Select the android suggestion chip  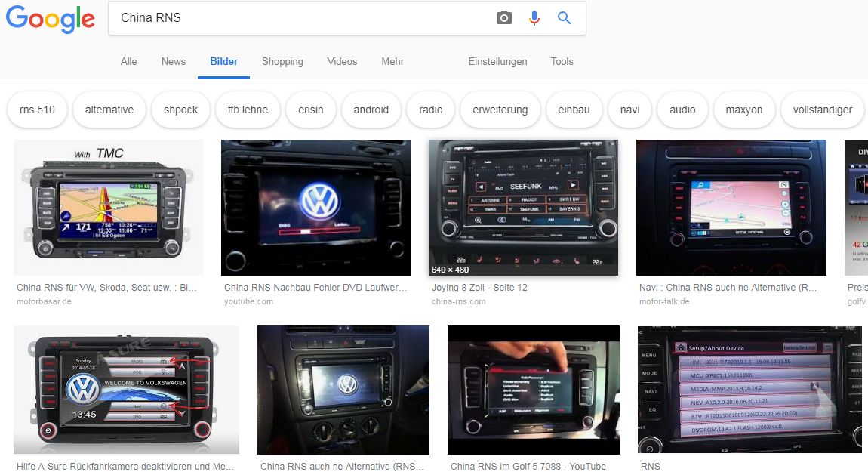[371, 110]
